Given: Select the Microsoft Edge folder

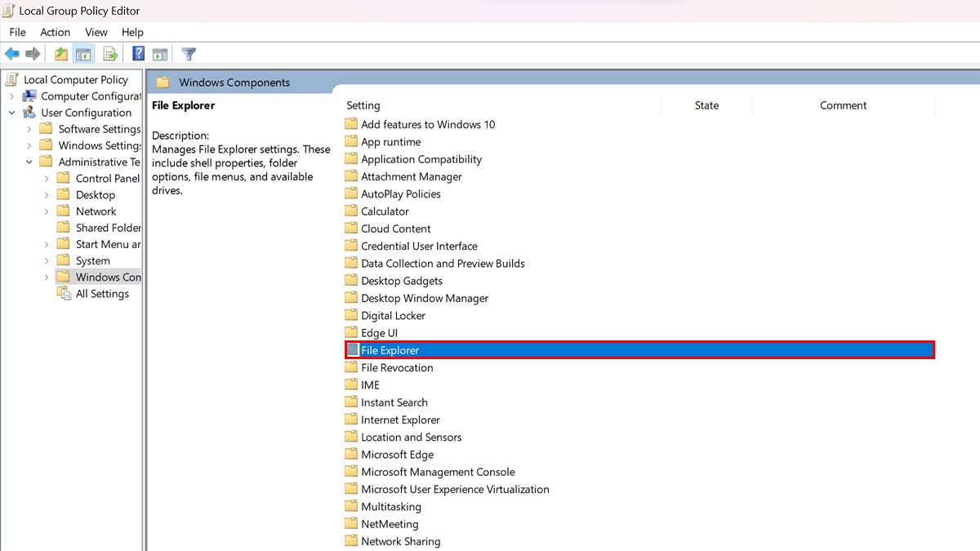Looking at the screenshot, I should (397, 455).
